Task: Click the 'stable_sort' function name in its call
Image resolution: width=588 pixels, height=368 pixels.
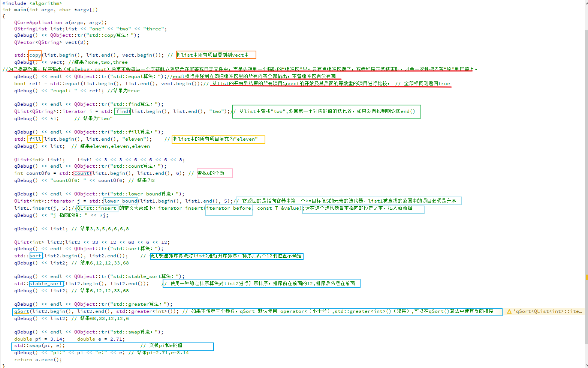Action: point(46,284)
